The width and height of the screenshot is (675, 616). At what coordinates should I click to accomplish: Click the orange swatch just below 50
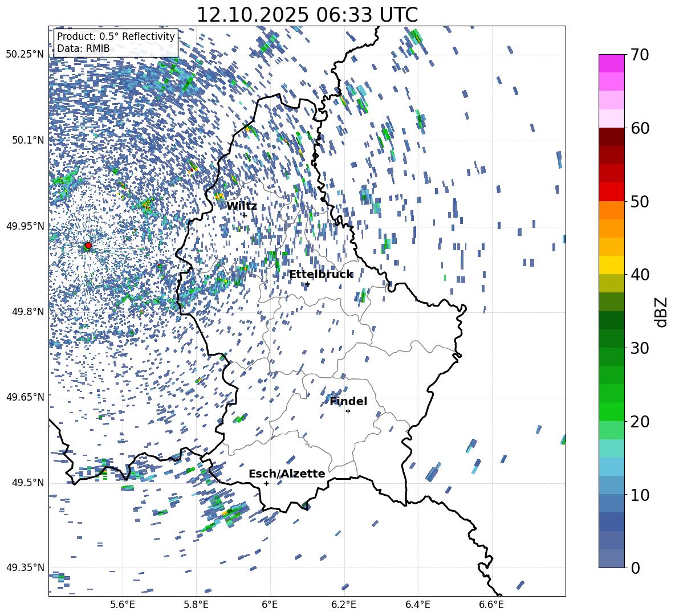[x=612, y=210]
